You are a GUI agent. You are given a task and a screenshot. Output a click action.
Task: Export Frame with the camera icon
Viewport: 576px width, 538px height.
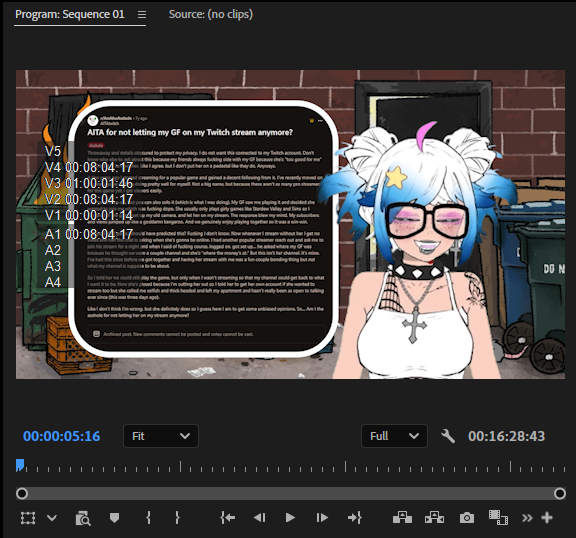tap(467, 518)
